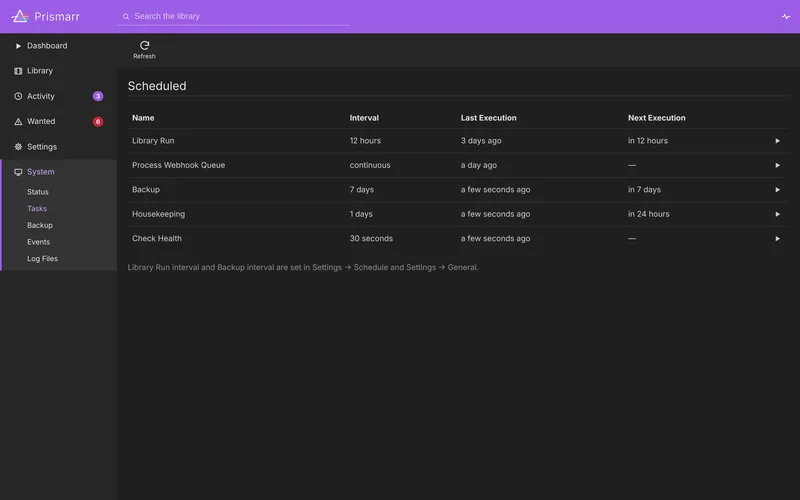Open the Status submenu item
Screen dimensions: 800x500
(x=38, y=192)
